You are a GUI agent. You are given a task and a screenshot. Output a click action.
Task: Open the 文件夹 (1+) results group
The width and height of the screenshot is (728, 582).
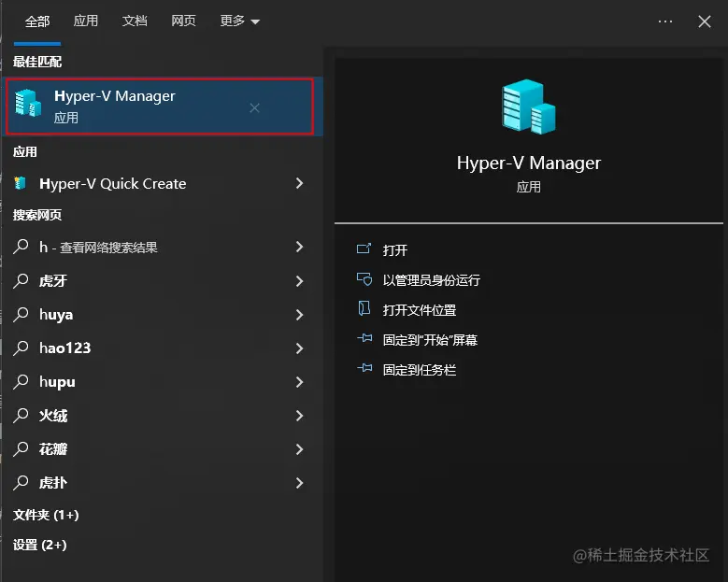pos(46,515)
